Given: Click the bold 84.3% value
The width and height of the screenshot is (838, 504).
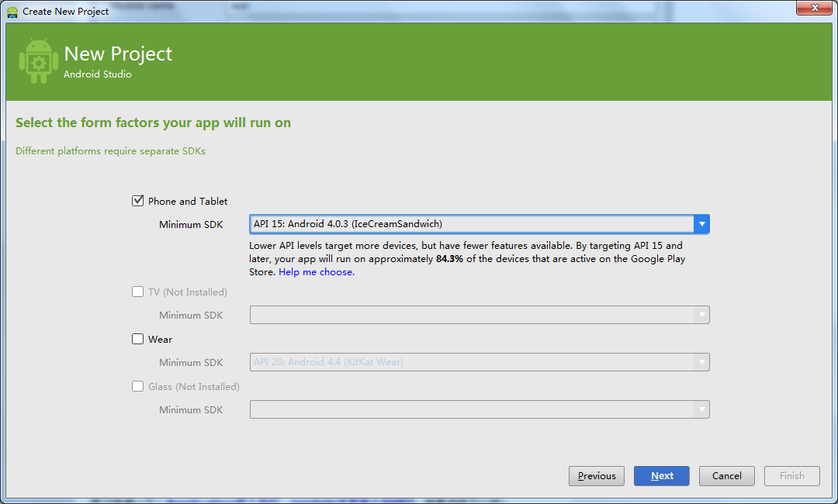Looking at the screenshot, I should pyautogui.click(x=449, y=259).
